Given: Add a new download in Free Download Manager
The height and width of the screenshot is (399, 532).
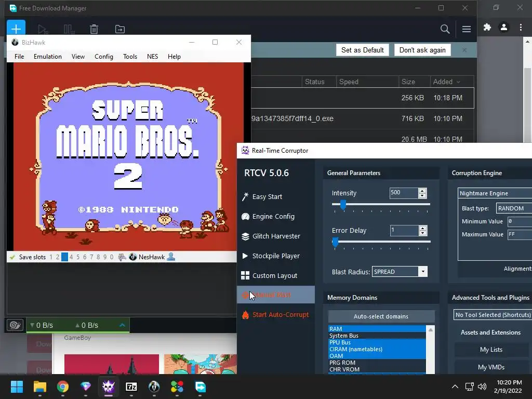Looking at the screenshot, I should click(16, 29).
